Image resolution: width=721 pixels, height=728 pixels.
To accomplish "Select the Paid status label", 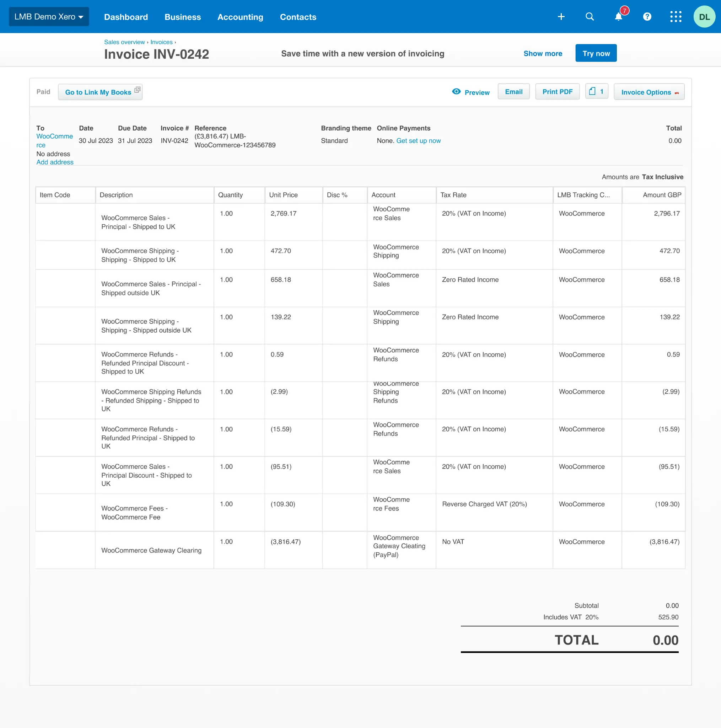I will click(x=43, y=92).
